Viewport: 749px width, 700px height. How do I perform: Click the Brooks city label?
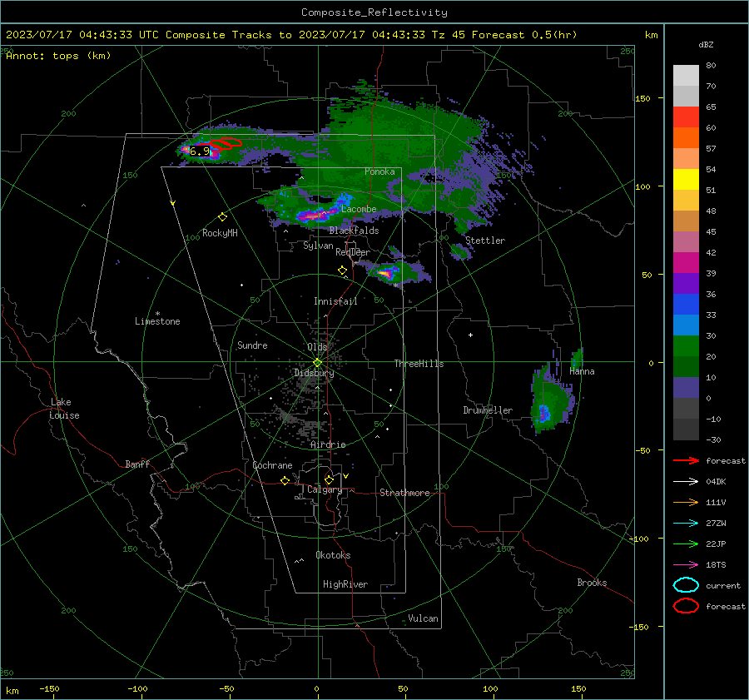coord(592,583)
